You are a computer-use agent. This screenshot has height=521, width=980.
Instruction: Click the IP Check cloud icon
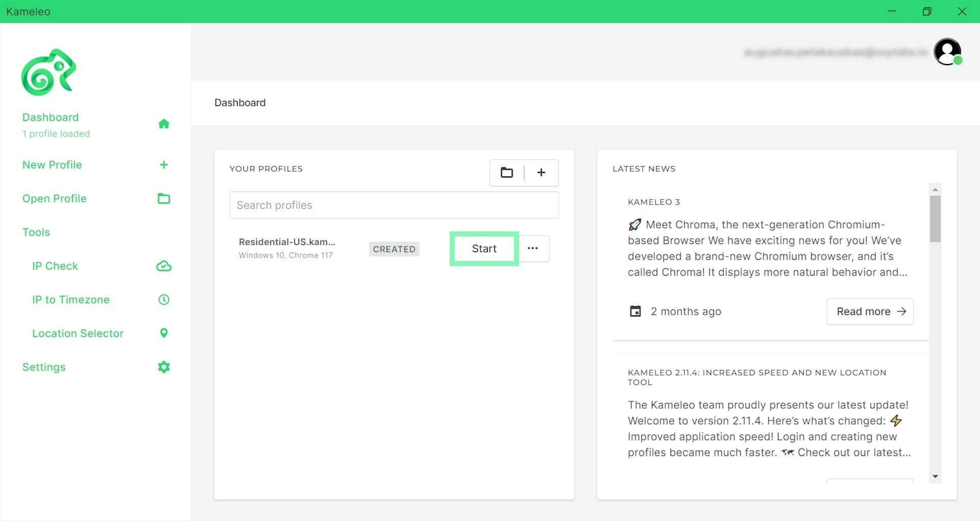click(164, 266)
